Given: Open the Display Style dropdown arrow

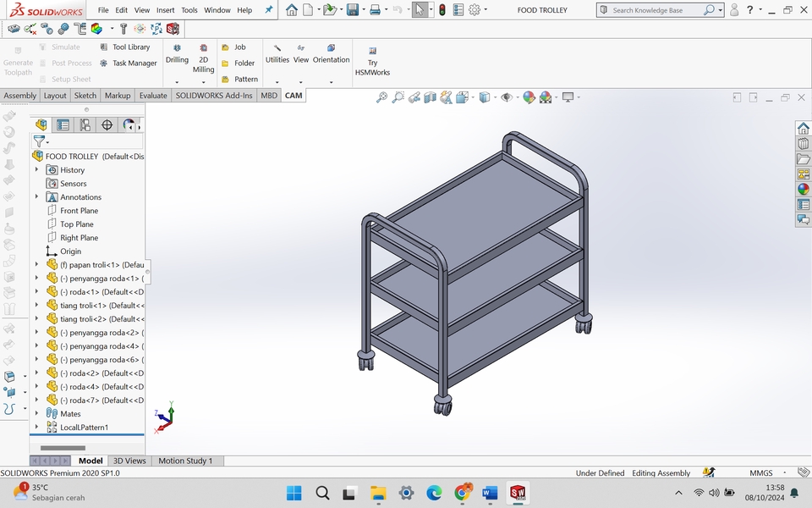Looking at the screenshot, I should [x=495, y=97].
